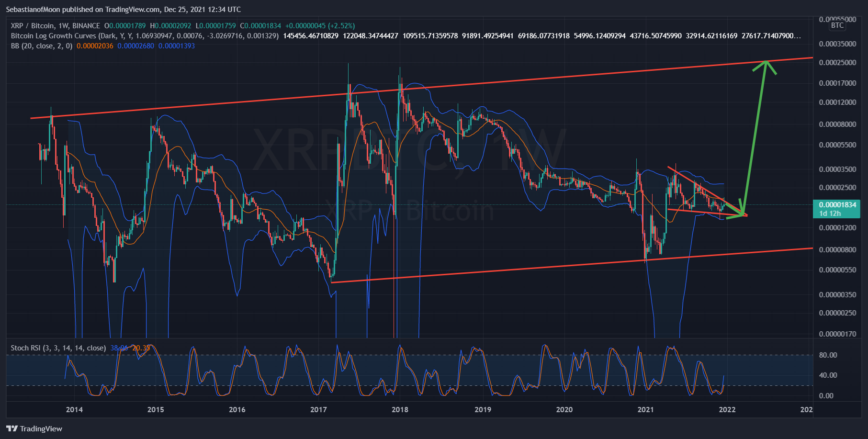Click the 0.00000350 price axis label
The width and height of the screenshot is (868, 439).
(837, 295)
